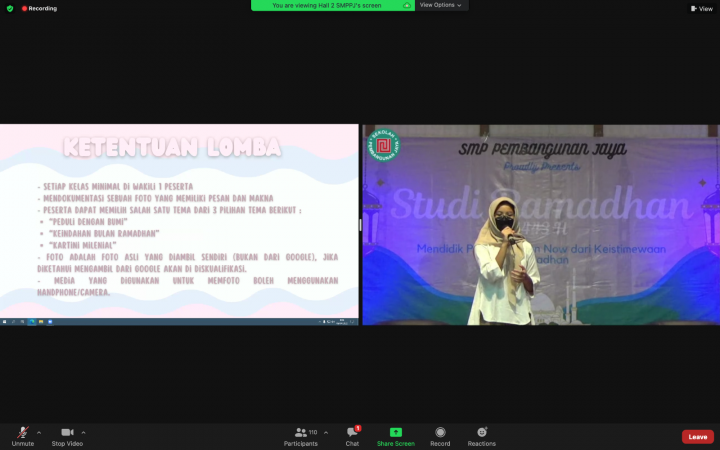Click the Sekolah Pembangunan Jaya logo
The width and height of the screenshot is (720, 450).
click(383, 145)
